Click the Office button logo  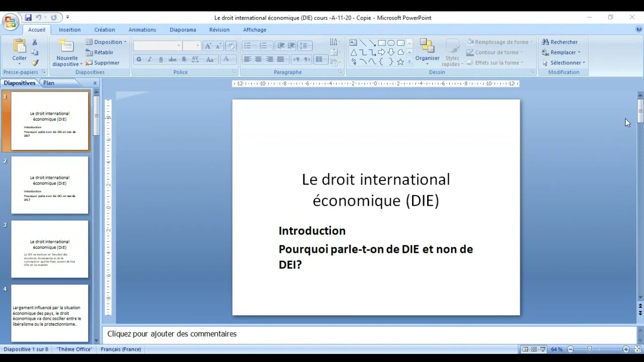[10, 22]
